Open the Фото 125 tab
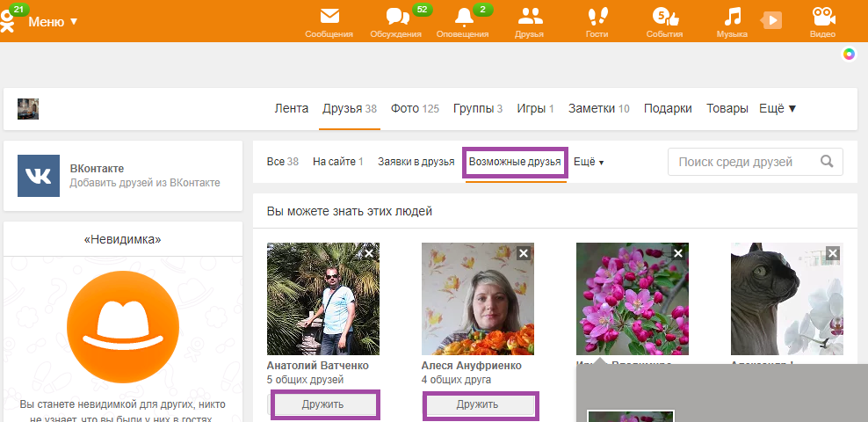Screen dimensions: 868x422 point(415,108)
